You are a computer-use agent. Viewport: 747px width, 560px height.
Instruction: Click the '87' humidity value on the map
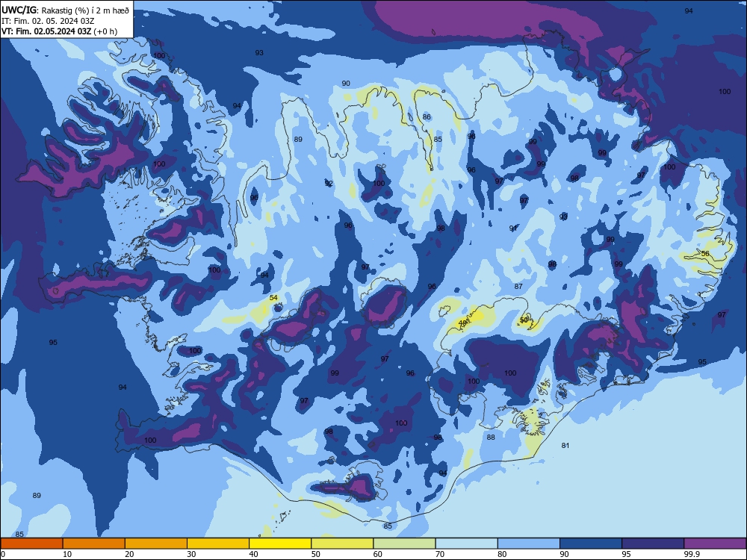tap(518, 287)
